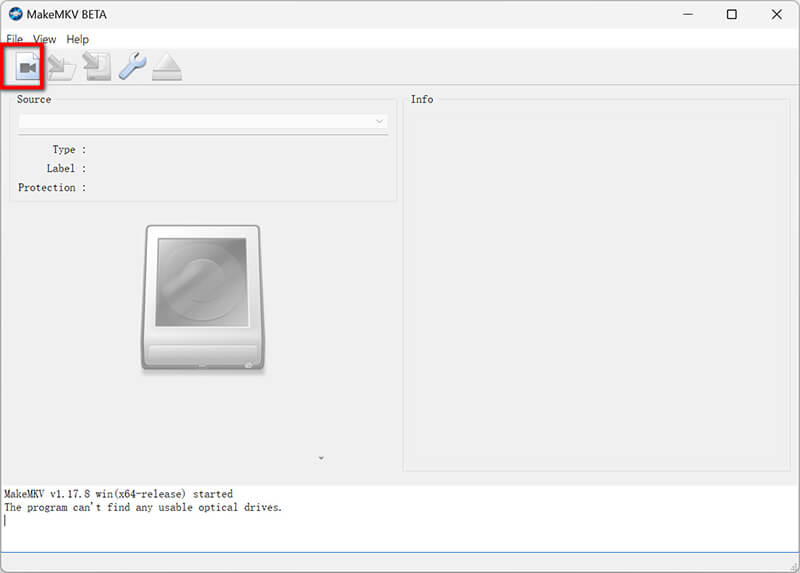The image size is (800, 573).
Task: Click inside the log message output box
Action: (399, 518)
